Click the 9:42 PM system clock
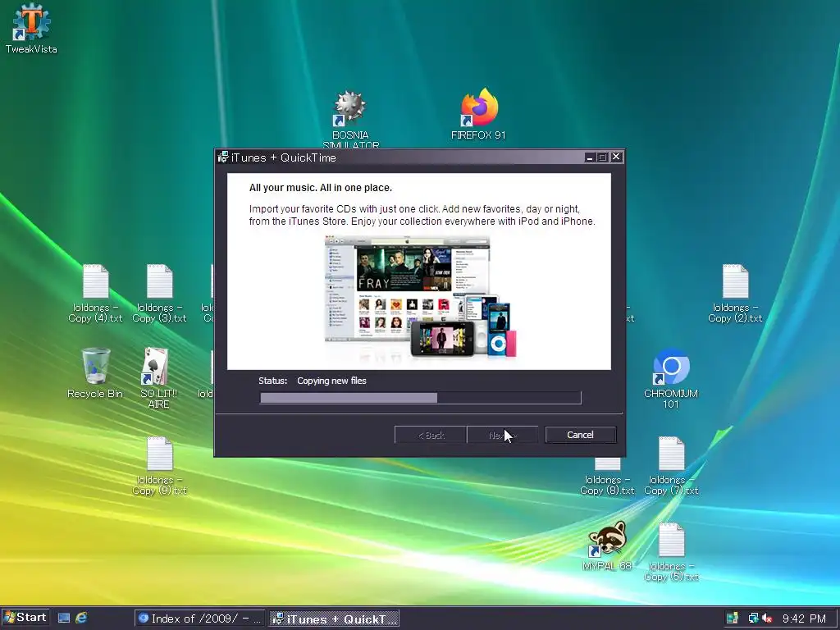840x630 pixels. (804, 619)
